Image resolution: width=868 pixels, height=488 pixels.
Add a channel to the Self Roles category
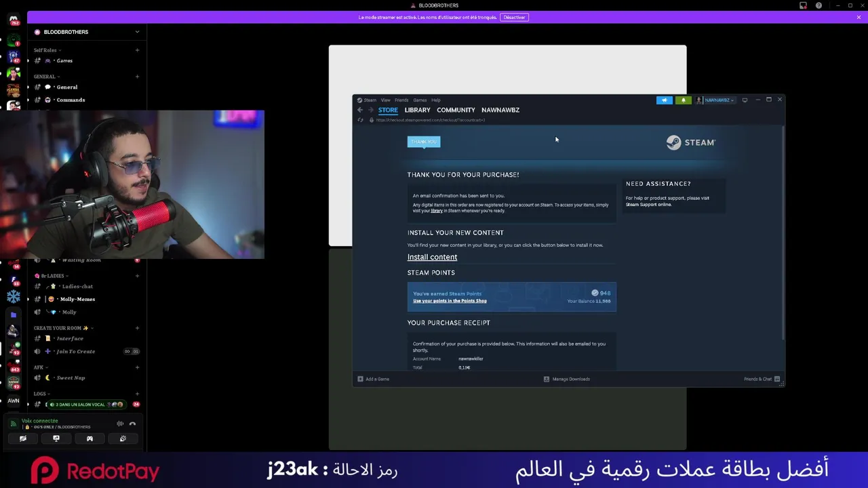pos(137,50)
